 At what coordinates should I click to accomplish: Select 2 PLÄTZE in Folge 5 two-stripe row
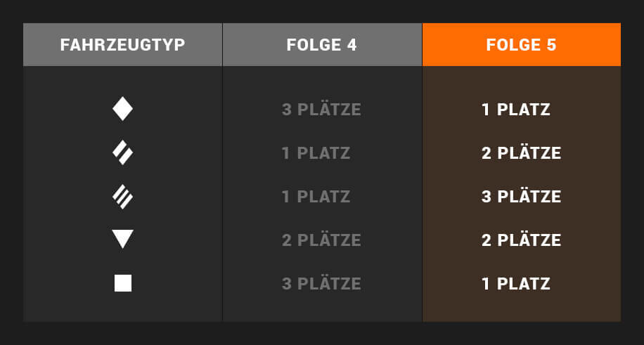coord(521,153)
